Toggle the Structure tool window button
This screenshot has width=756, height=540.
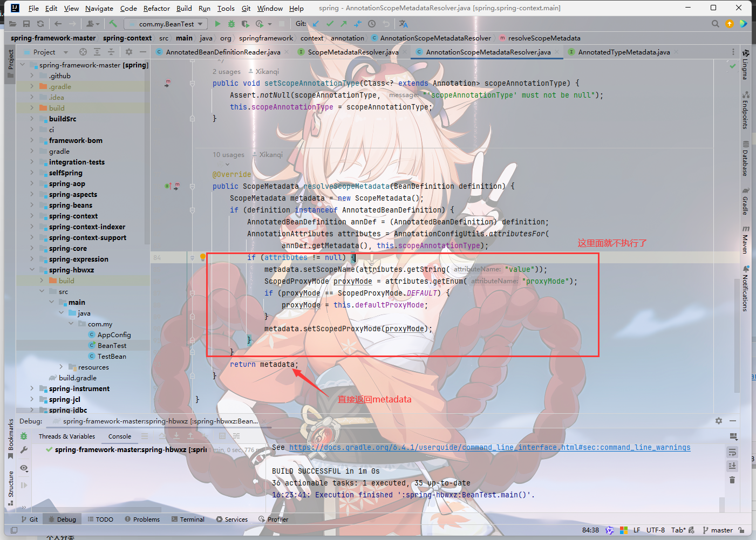[10, 488]
